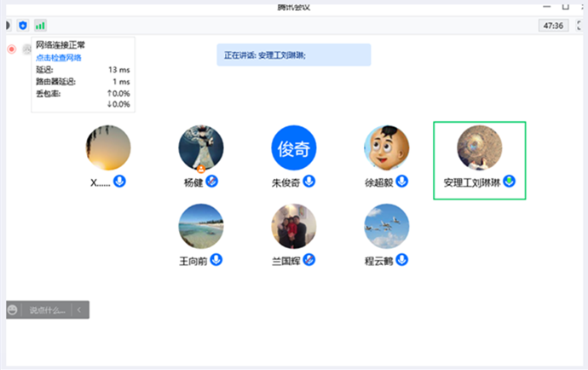Select 王向前's beach photo avatar
The image size is (588, 370).
coord(201,226)
